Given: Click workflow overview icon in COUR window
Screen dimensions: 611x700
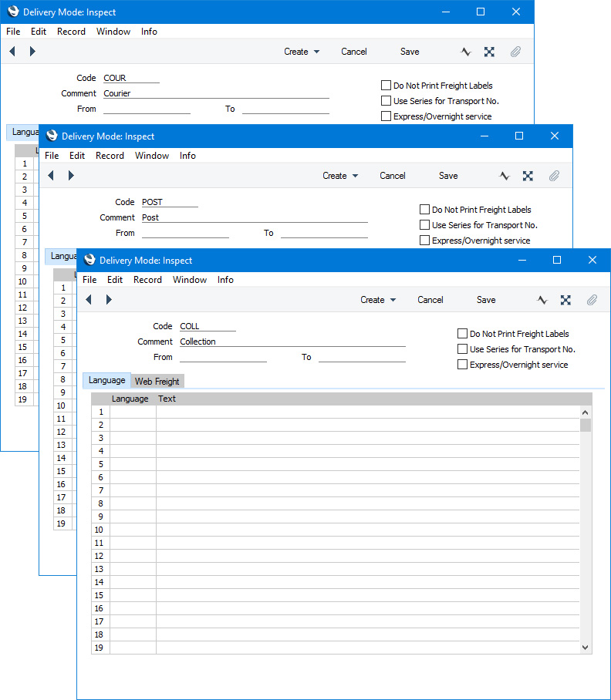Looking at the screenshot, I should pyautogui.click(x=490, y=52).
